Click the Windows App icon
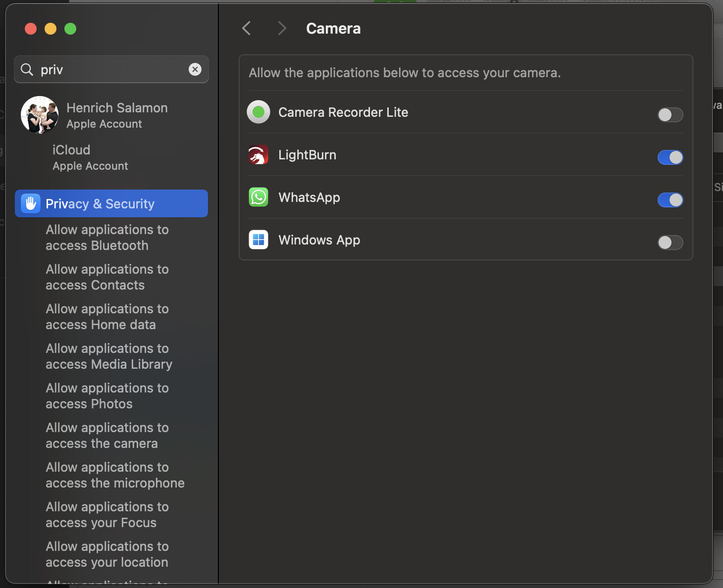Image resolution: width=723 pixels, height=588 pixels. click(x=258, y=240)
